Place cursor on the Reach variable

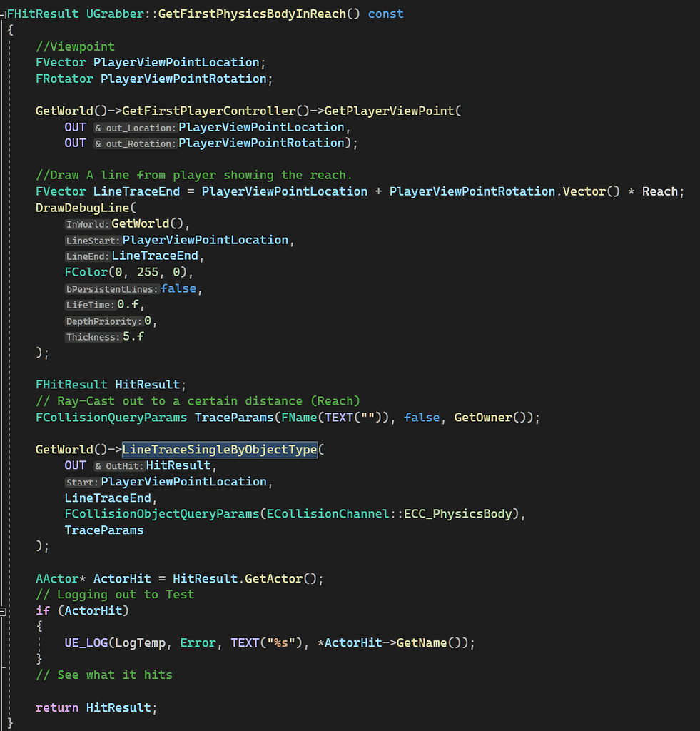click(x=660, y=191)
